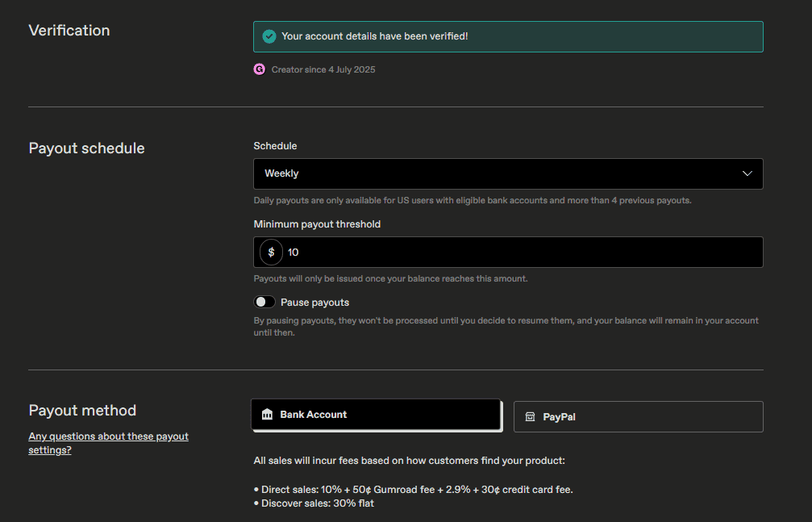Select the Weekly option text in Schedule

click(x=281, y=173)
